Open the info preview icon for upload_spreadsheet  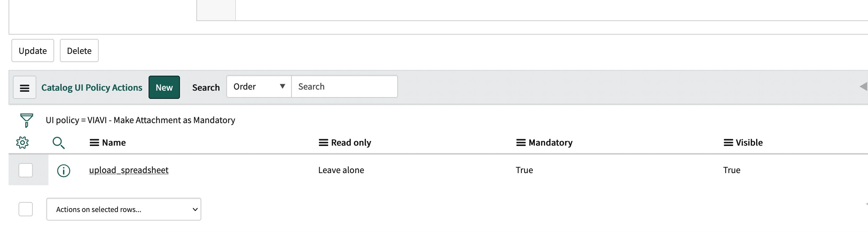click(x=63, y=170)
